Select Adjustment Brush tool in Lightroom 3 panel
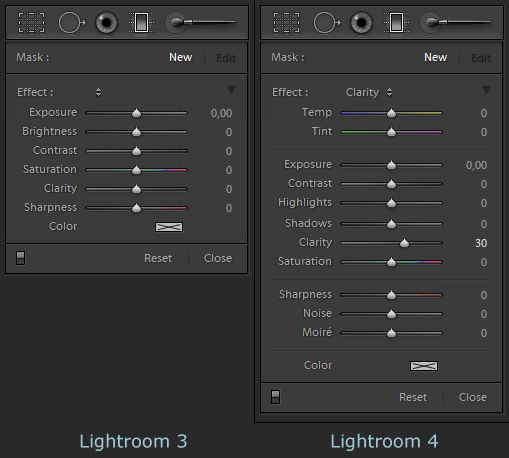Viewport: 509px width, 458px height. [x=201, y=23]
